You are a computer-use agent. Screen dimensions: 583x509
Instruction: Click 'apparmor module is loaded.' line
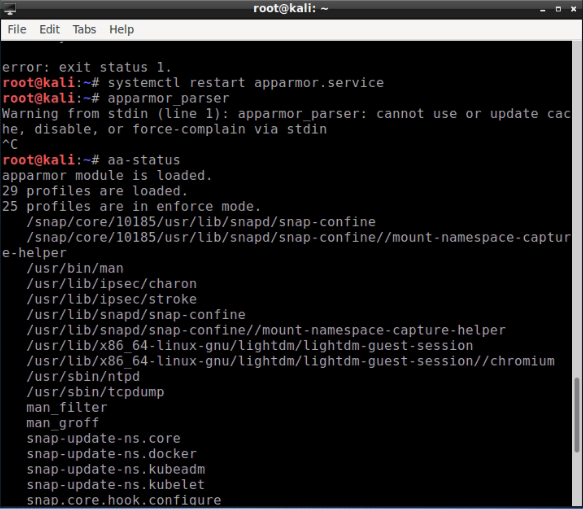pos(107,175)
